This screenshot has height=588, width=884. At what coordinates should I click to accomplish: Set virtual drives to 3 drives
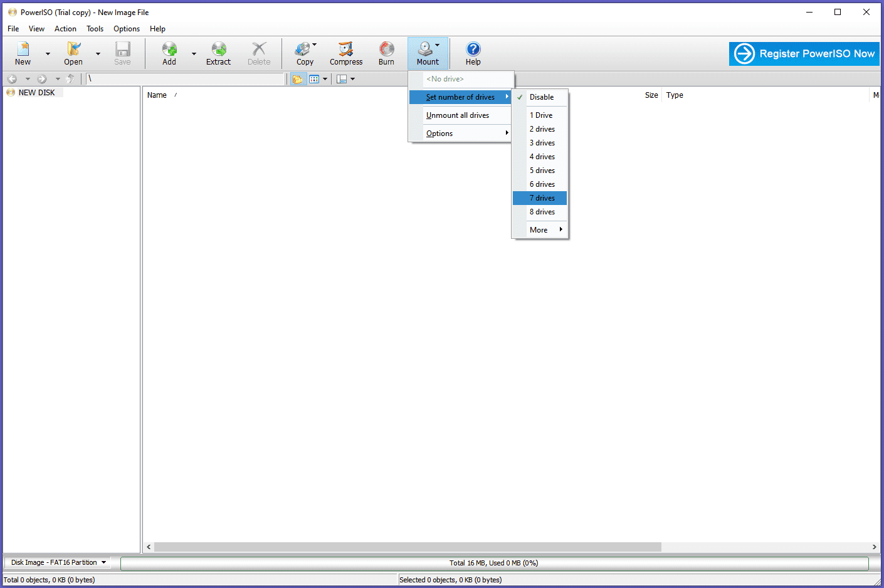(540, 143)
